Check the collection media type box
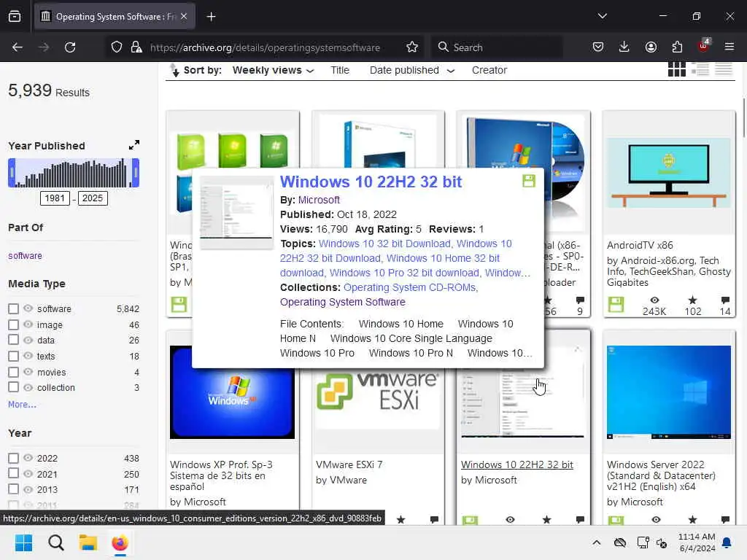The width and height of the screenshot is (747, 560). click(13, 387)
